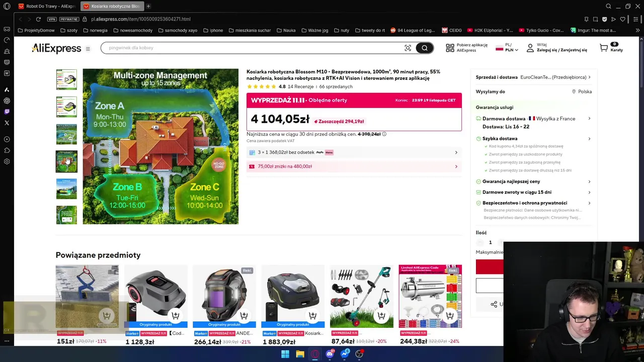The width and height of the screenshot is (644, 362).
Task: Click Zaloguj się / Zarejestruj się
Action: pyautogui.click(x=561, y=50)
